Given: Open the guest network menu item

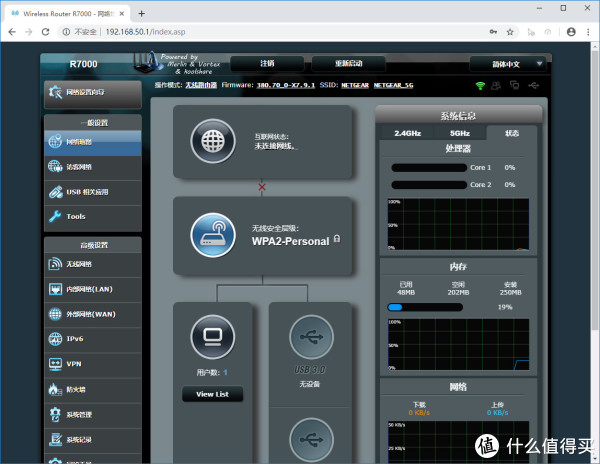Looking at the screenshot, I should 93,167.
